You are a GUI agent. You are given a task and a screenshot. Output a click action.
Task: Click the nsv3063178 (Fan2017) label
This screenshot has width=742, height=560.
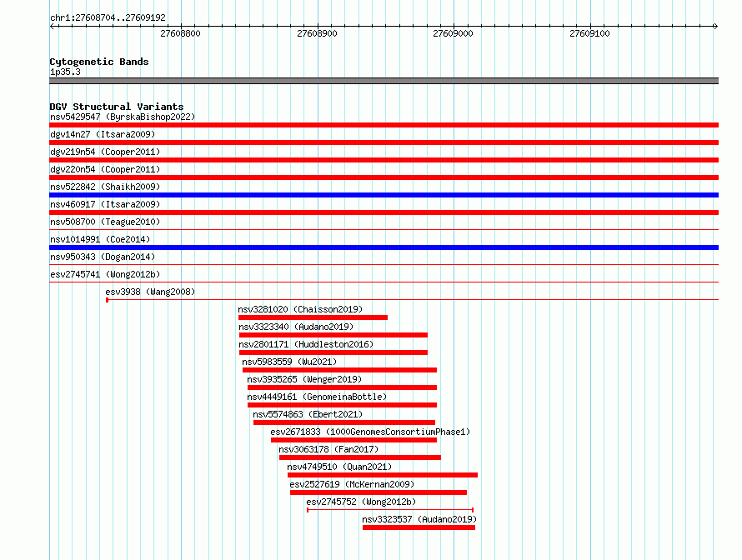point(328,449)
